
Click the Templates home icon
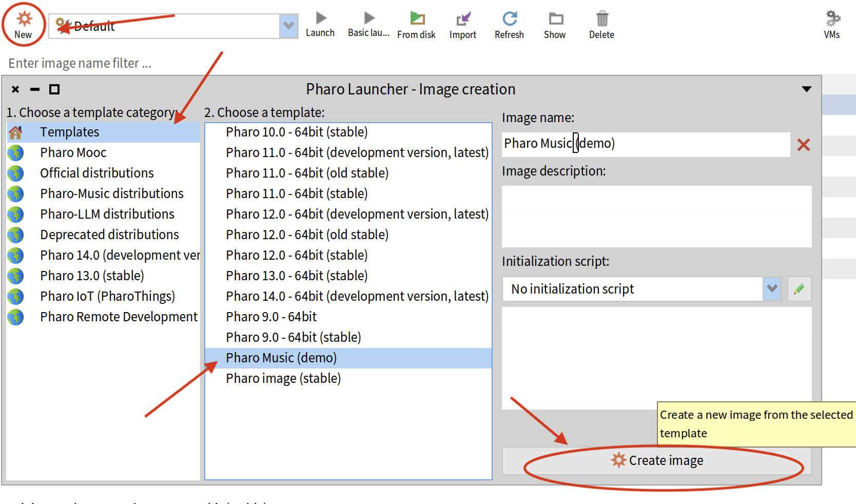(x=15, y=132)
